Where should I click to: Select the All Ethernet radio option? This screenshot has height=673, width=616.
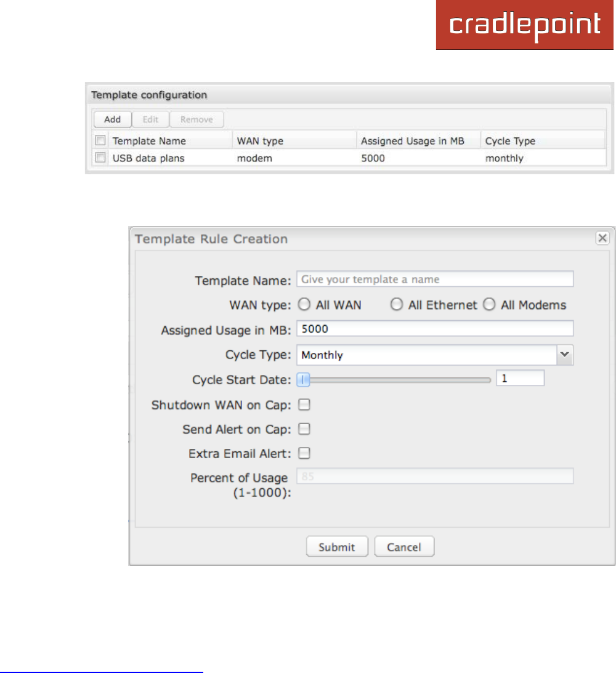point(397,304)
